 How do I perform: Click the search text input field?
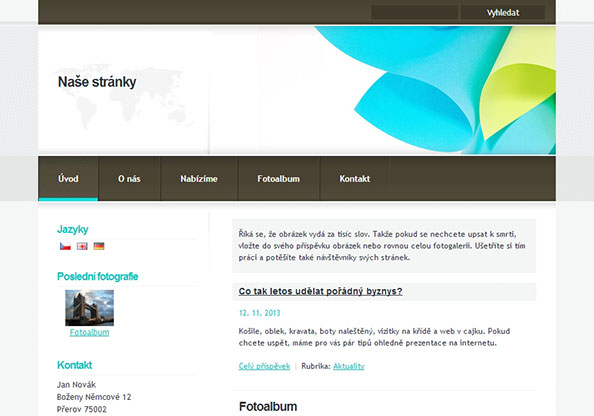tap(414, 13)
